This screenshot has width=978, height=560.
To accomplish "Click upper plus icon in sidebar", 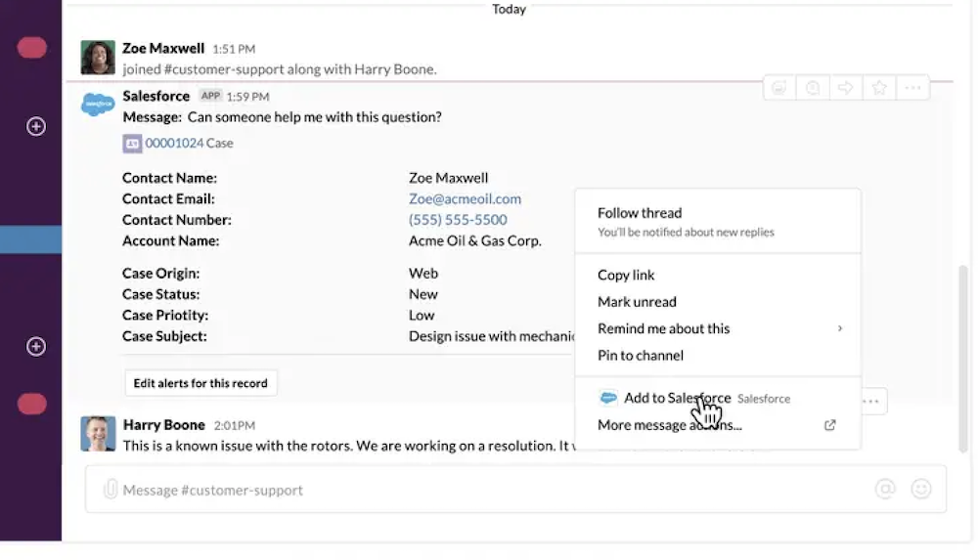I will coord(36,127).
